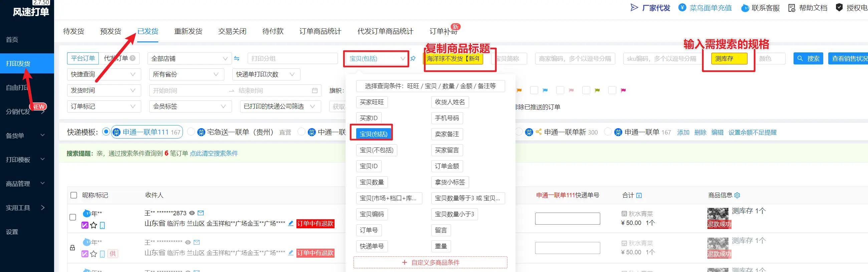Viewport: 868px width, 272px height.
Task: Open the 会员标签 dropdown
Action: click(190, 106)
